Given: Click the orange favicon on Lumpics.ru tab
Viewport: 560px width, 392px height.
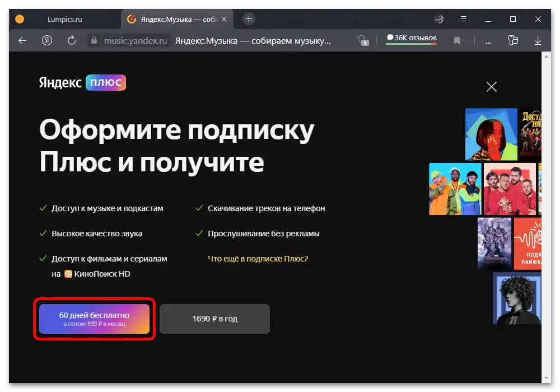Looking at the screenshot, I should point(20,19).
